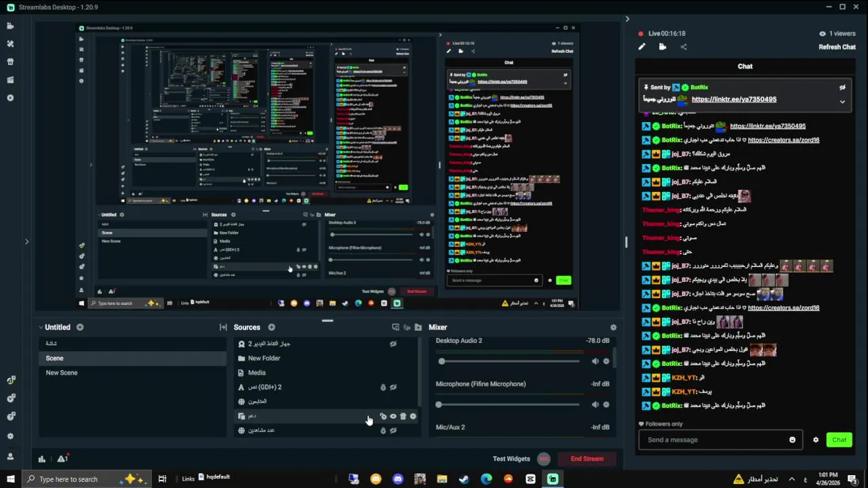Open Windows Start menu
Image resolution: width=868 pixels, height=488 pixels.
tap(10, 479)
